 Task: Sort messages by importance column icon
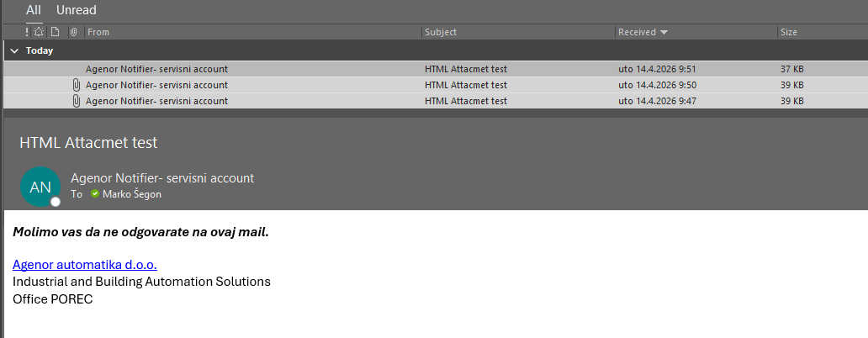[28, 32]
